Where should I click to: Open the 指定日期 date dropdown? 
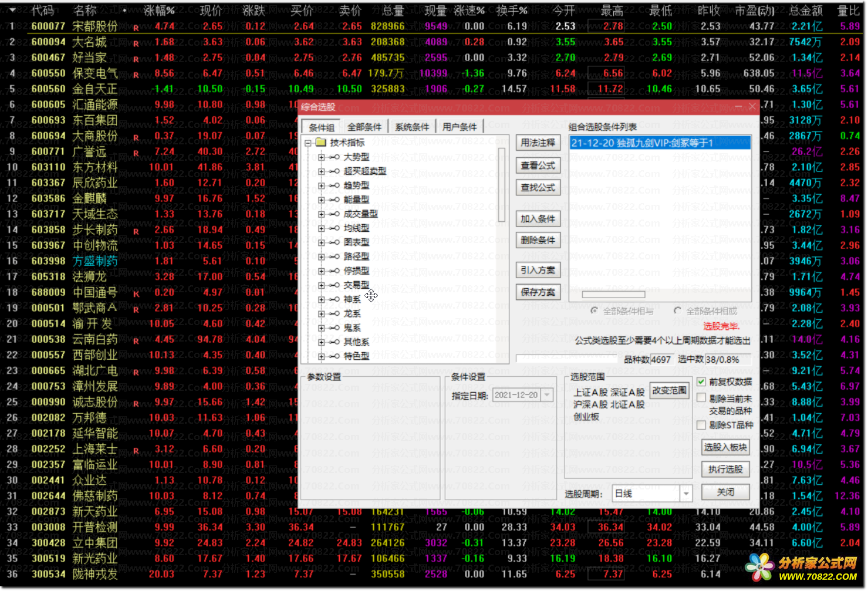click(x=547, y=395)
